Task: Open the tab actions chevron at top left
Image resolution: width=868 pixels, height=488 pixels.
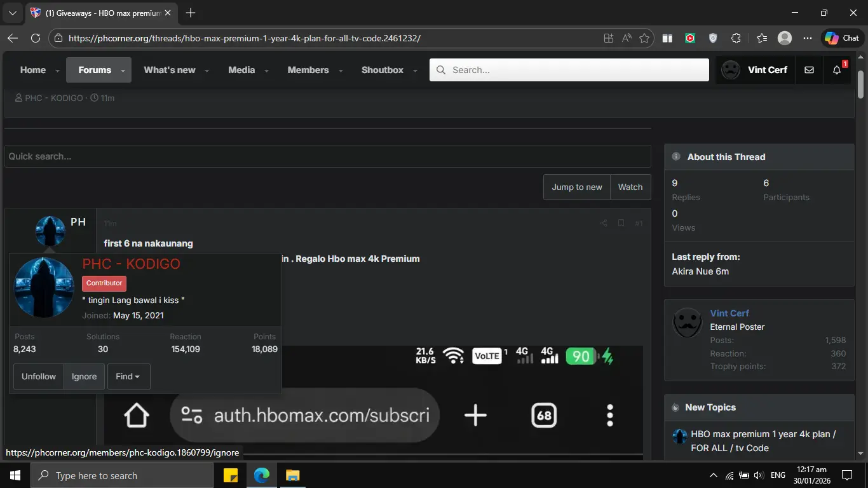Action: 12,13
